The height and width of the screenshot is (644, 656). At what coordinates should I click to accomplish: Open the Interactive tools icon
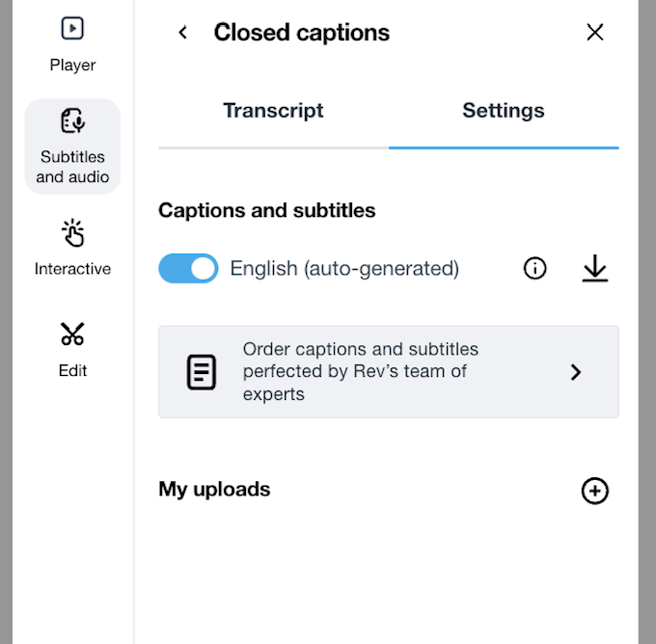(72, 233)
